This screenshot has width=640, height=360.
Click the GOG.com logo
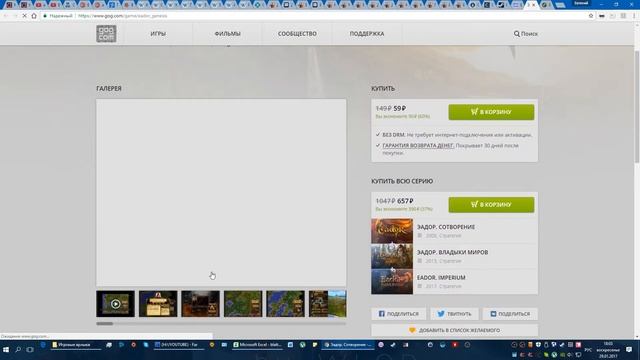(106, 33)
